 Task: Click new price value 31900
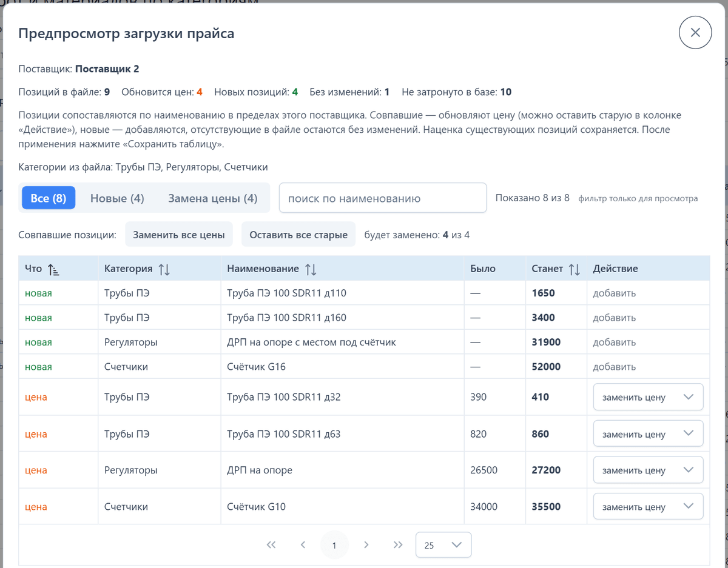pyautogui.click(x=546, y=342)
